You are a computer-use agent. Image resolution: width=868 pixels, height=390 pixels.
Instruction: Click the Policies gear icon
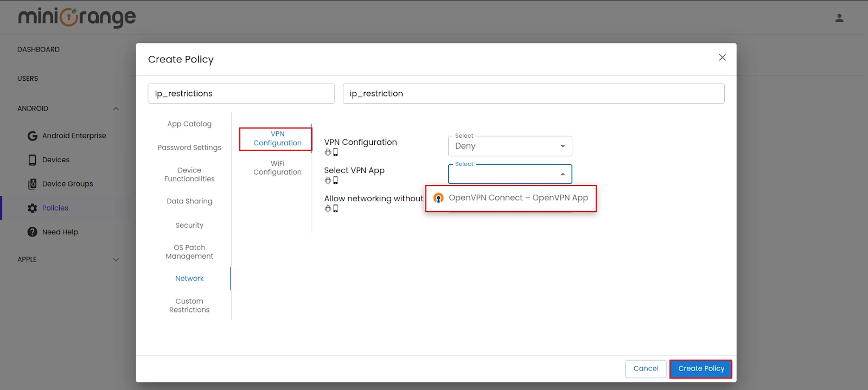pos(33,208)
